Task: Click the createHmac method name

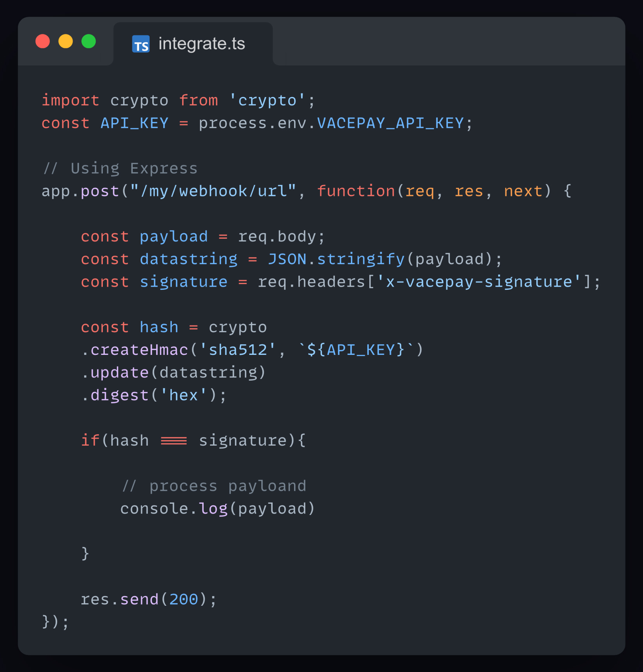Action: [139, 350]
